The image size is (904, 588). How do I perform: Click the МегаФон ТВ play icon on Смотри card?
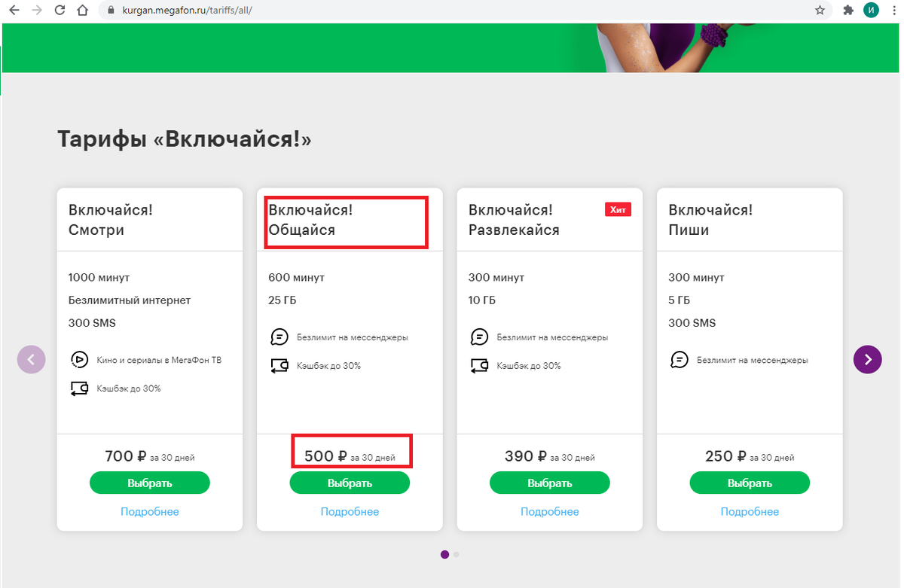(78, 359)
